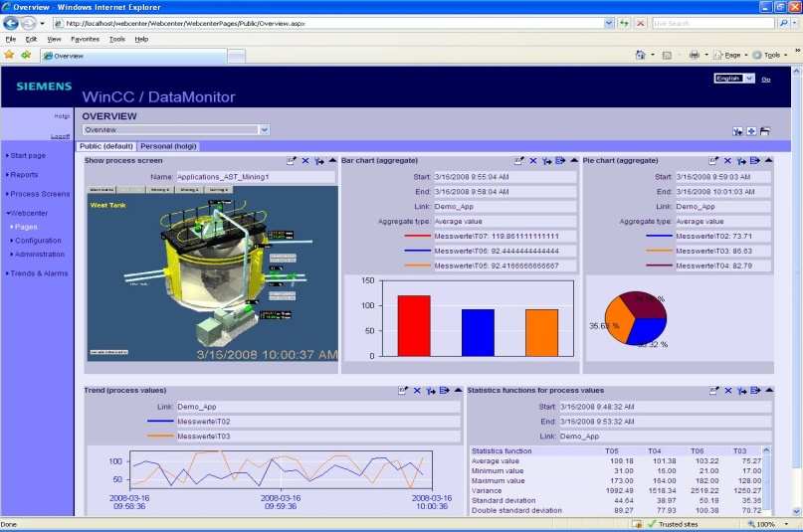Remove the Bar chart (aggregate) web part
The image size is (803, 532).
532,161
